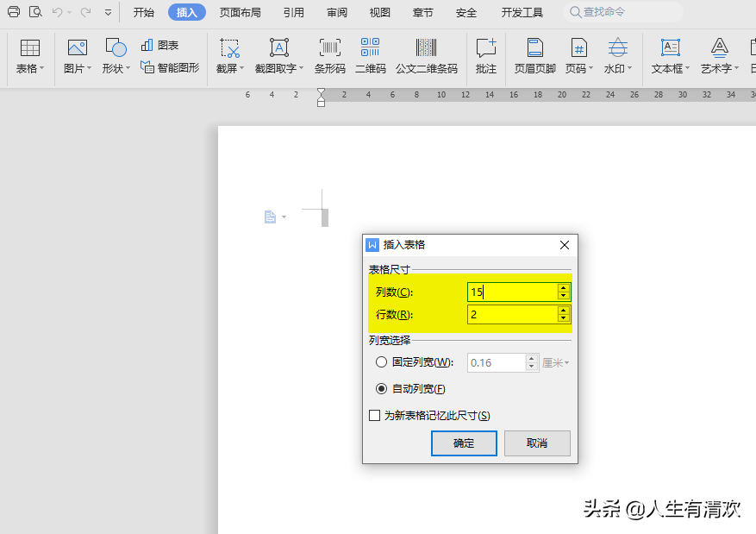Click the 表格 table icon

30,48
